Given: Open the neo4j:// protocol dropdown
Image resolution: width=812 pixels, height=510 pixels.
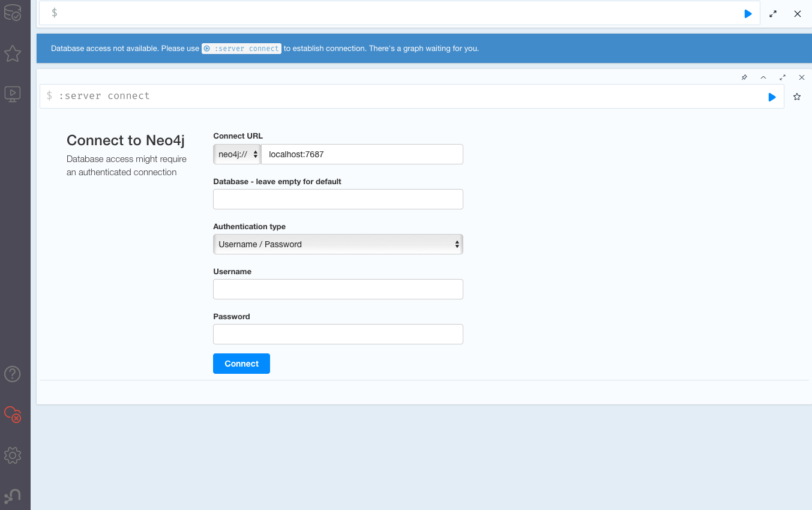Looking at the screenshot, I should pyautogui.click(x=237, y=154).
